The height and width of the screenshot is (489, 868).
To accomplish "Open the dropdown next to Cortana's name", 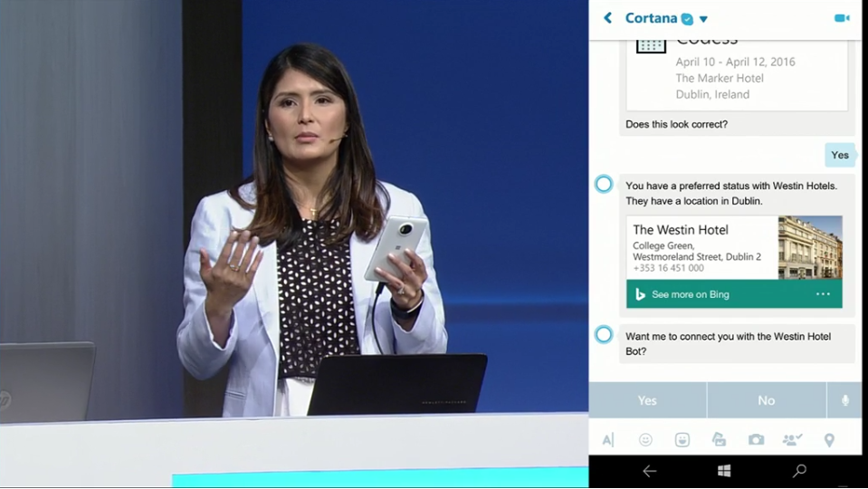I will pyautogui.click(x=703, y=19).
